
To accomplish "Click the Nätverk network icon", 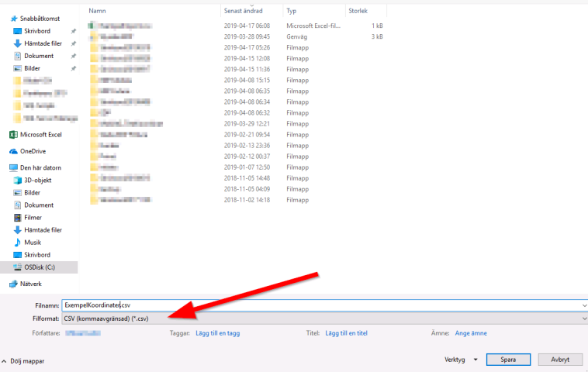I will [13, 284].
